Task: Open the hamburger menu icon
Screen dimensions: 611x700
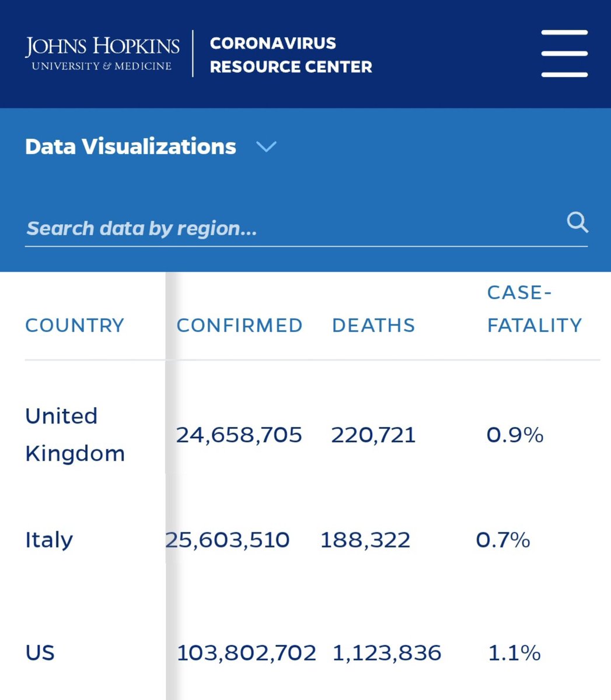Action: coord(564,54)
